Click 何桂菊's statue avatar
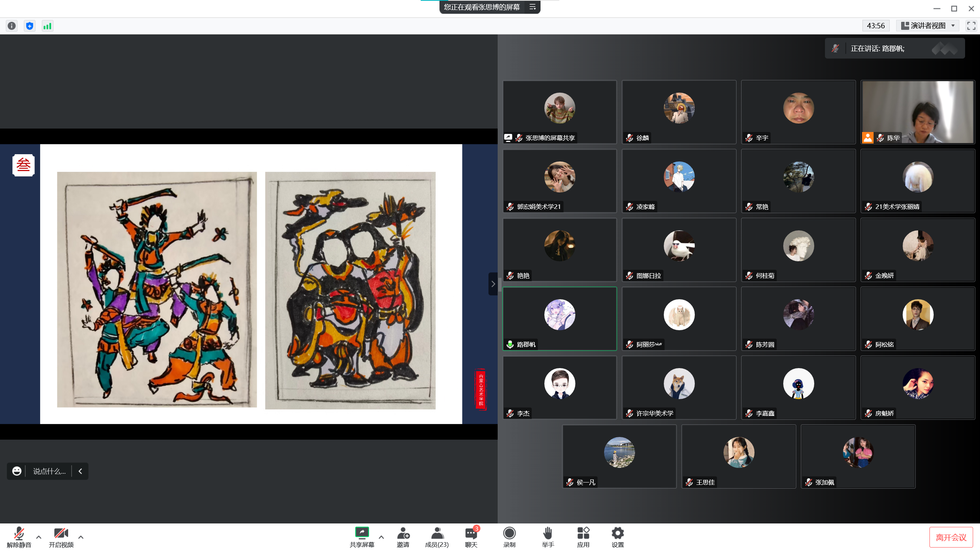 799,246
